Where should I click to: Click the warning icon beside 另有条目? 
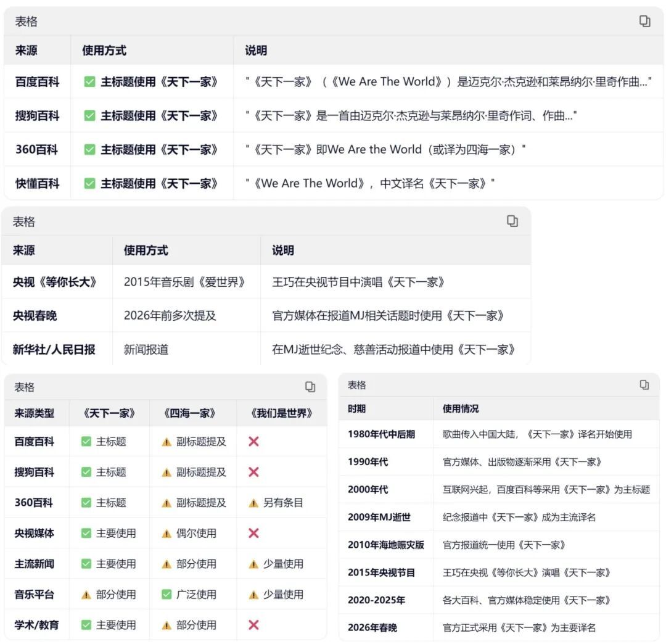pyautogui.click(x=253, y=503)
